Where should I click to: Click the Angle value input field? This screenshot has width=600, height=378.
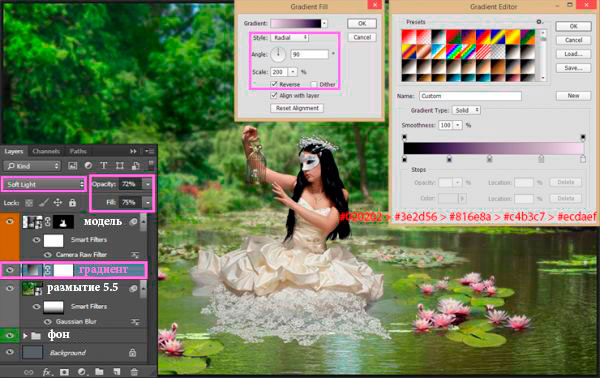click(x=310, y=54)
